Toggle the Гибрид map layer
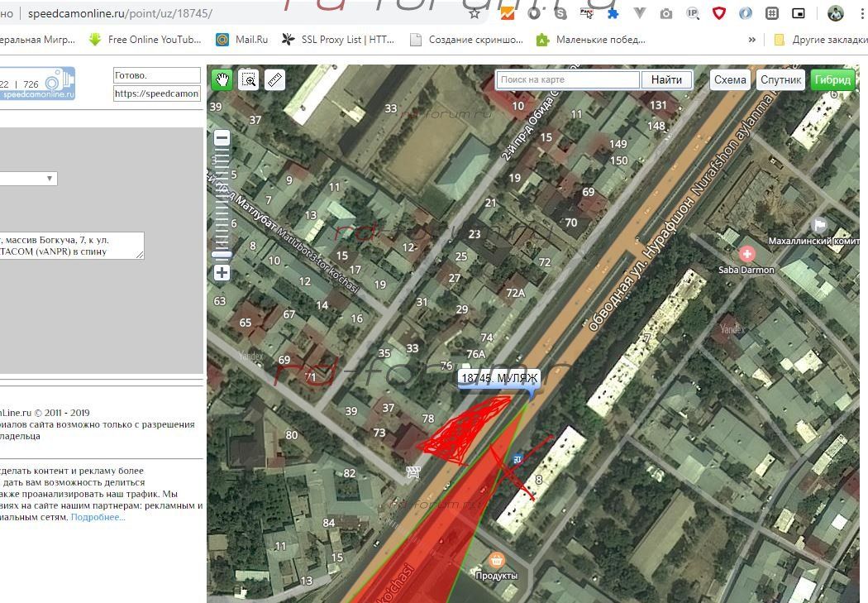Image resolution: width=868 pixels, height=603 pixels. (832, 79)
